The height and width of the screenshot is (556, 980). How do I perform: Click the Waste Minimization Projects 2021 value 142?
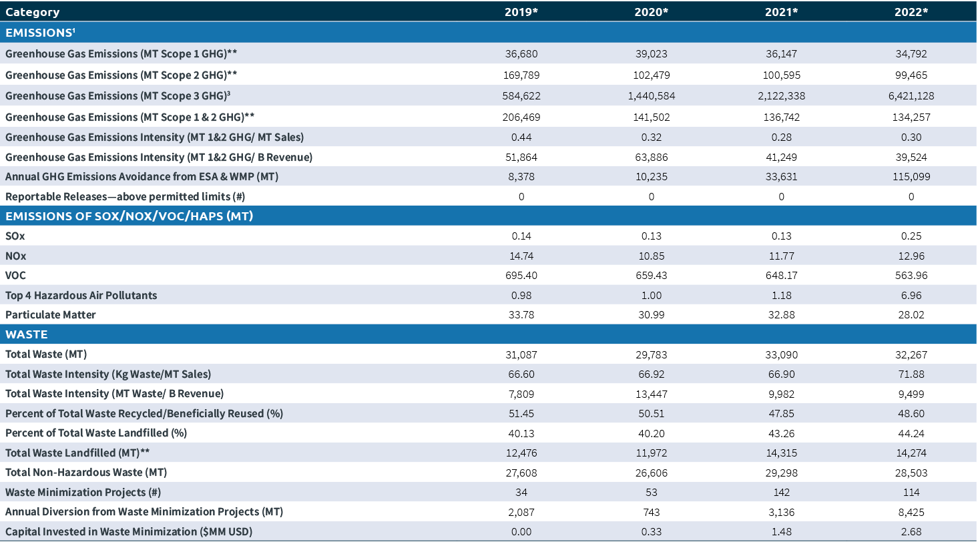781,493
